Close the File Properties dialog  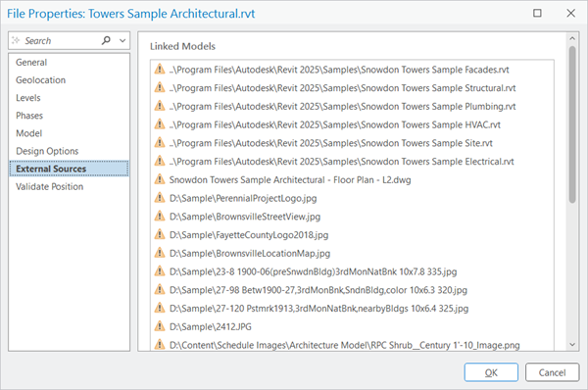click(570, 13)
